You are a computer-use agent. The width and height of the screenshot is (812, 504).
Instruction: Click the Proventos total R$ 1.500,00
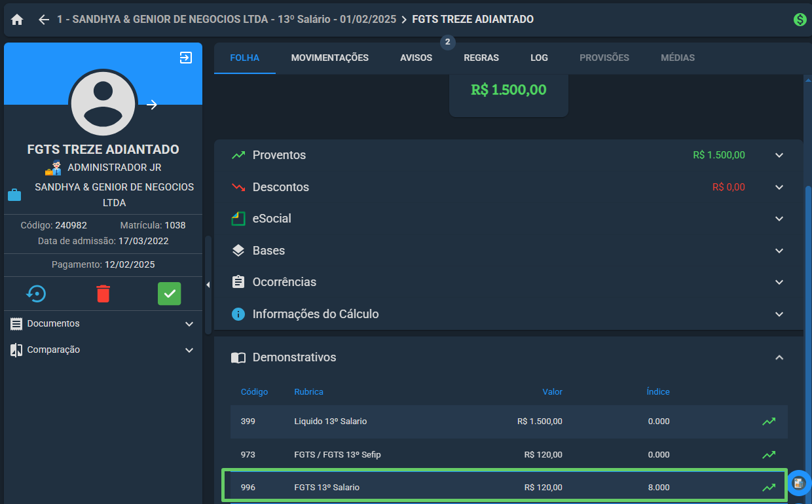point(719,155)
